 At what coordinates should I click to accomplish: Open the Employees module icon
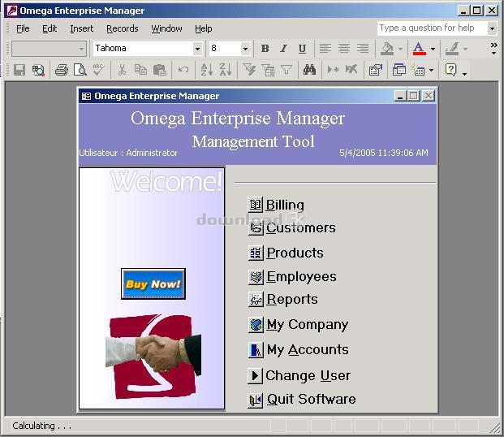(x=256, y=277)
